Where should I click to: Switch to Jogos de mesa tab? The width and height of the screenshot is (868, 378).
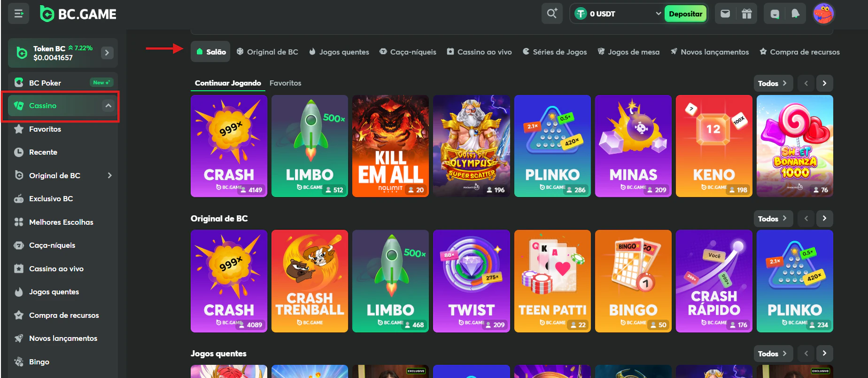tap(628, 52)
